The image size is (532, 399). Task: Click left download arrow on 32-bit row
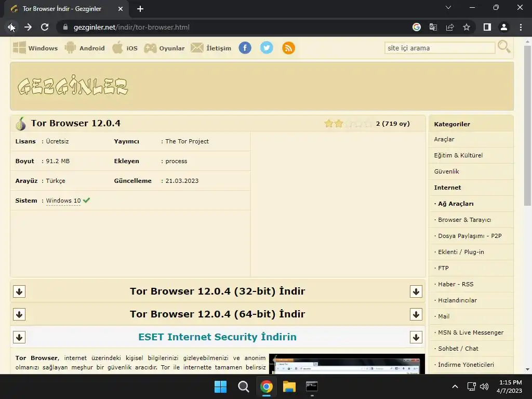click(19, 291)
